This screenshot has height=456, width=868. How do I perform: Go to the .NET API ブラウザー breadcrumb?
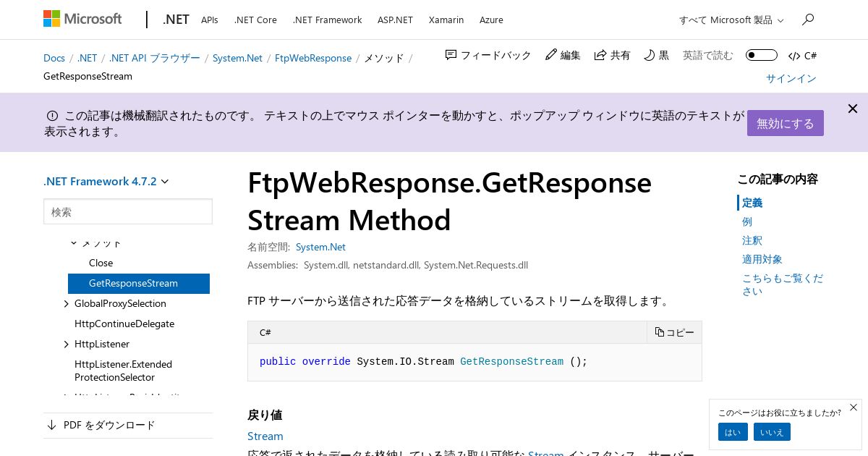click(x=155, y=58)
